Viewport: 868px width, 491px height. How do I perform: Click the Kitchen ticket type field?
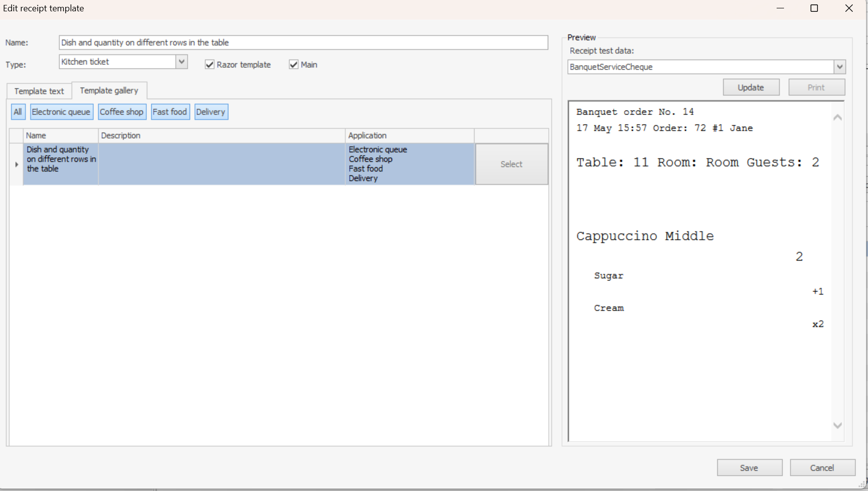click(118, 62)
